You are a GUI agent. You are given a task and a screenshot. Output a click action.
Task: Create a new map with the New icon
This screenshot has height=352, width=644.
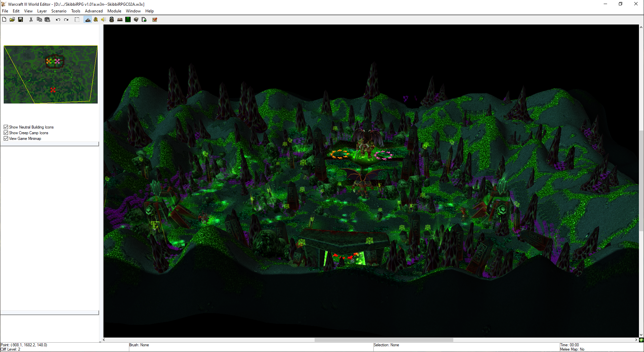click(4, 19)
